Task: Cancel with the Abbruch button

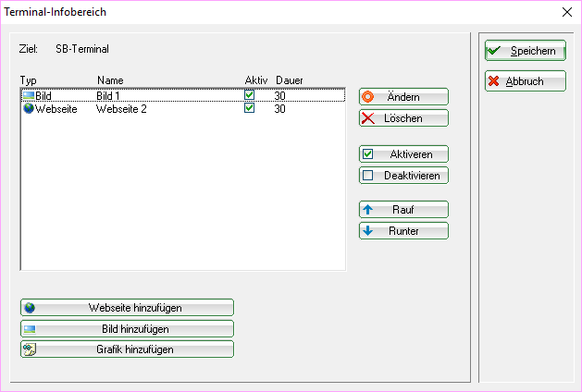Action: [x=525, y=80]
